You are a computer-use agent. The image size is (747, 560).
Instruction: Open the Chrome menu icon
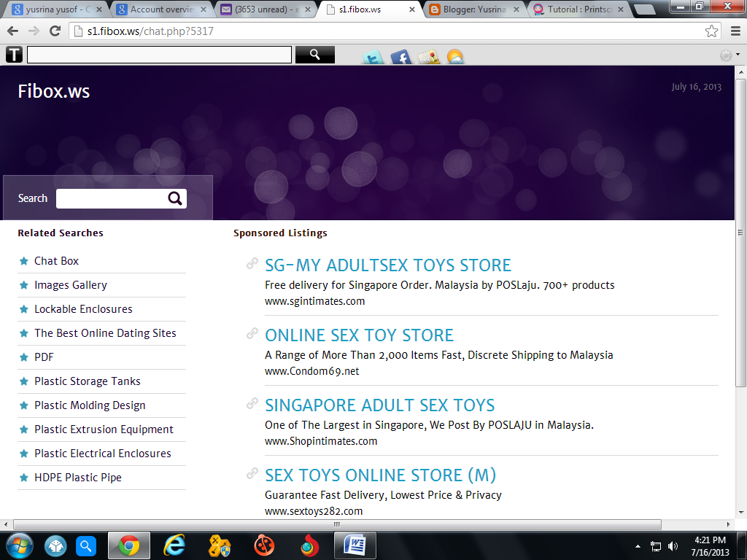[x=735, y=31]
